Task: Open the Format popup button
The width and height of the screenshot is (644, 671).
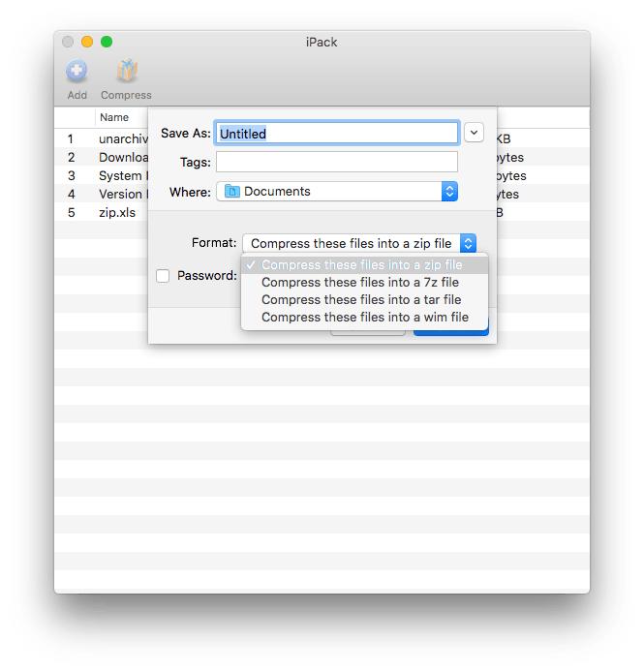Action: (x=359, y=243)
